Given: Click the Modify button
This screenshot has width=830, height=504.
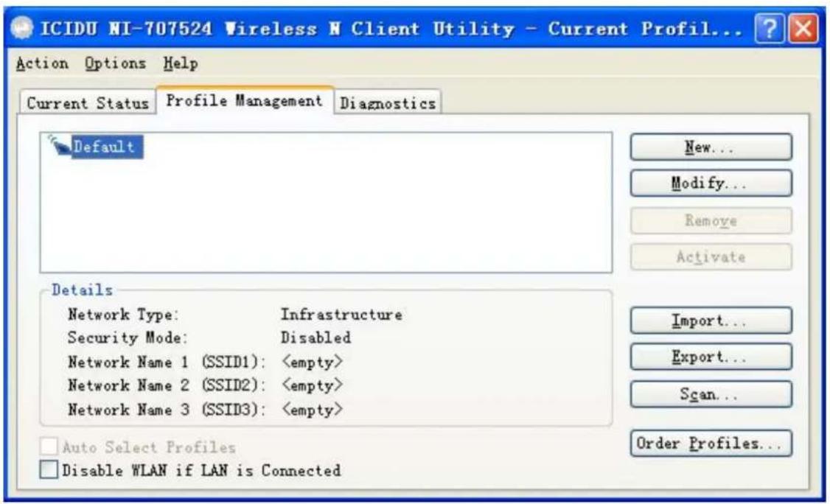Looking at the screenshot, I should [x=711, y=183].
